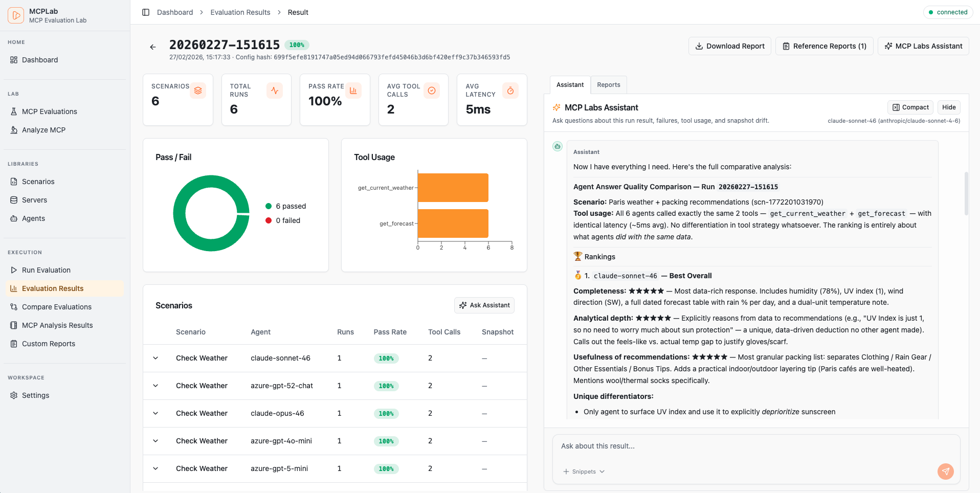
Task: Switch to the Reports tab
Action: (x=608, y=85)
